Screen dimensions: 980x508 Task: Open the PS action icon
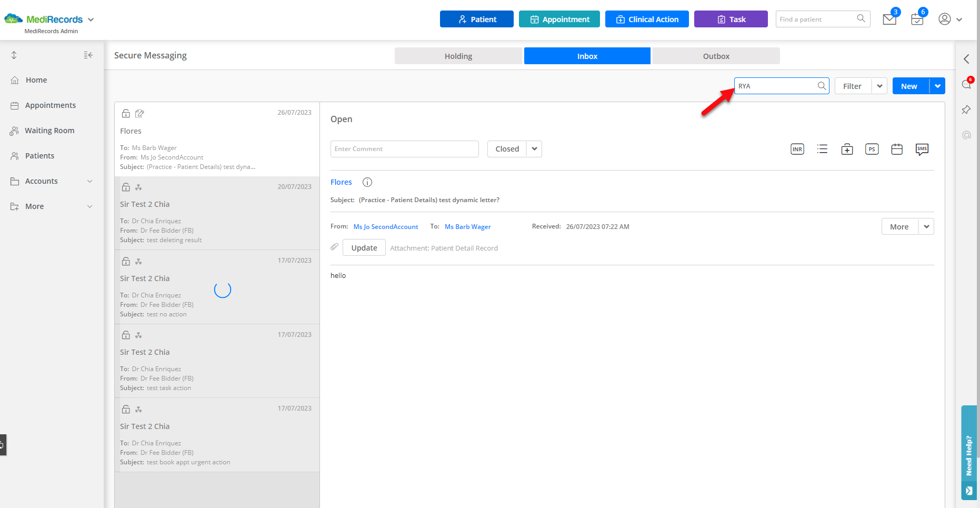tap(872, 149)
